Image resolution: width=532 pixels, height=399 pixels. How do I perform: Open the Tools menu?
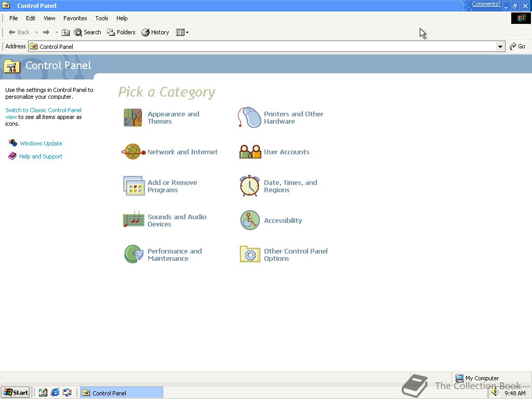102,18
